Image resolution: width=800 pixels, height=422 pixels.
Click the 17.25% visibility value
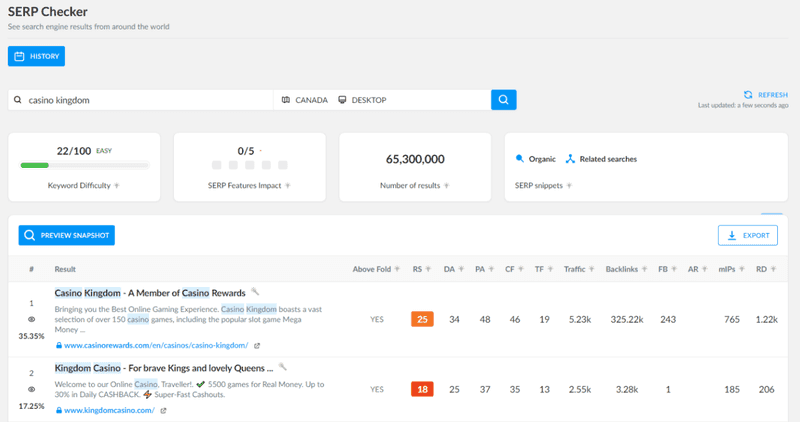(32, 406)
